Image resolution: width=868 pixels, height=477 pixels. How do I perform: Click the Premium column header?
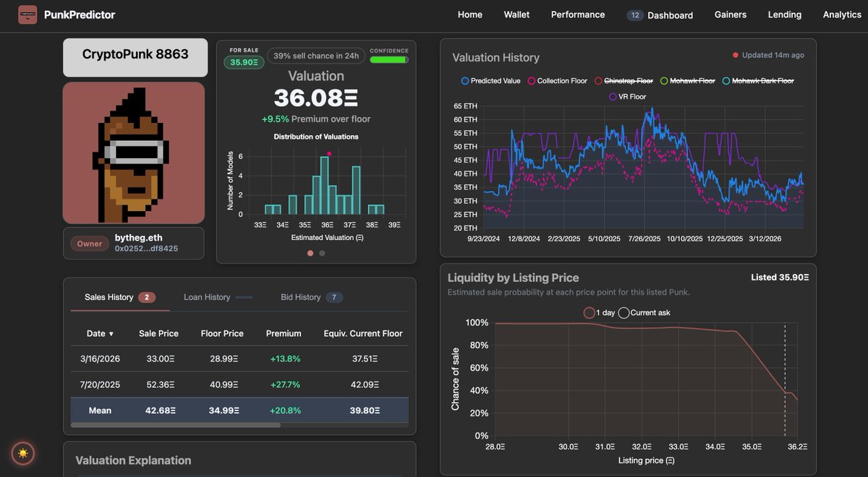coord(284,333)
